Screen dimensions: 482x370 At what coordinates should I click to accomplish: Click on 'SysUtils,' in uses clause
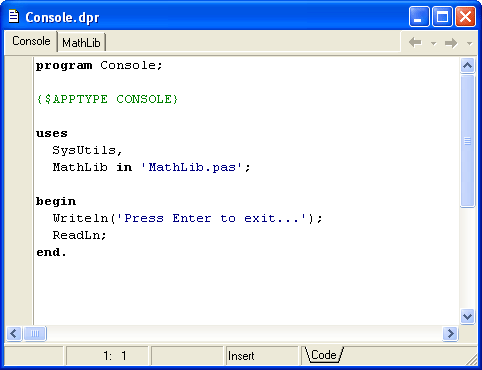coord(88,150)
